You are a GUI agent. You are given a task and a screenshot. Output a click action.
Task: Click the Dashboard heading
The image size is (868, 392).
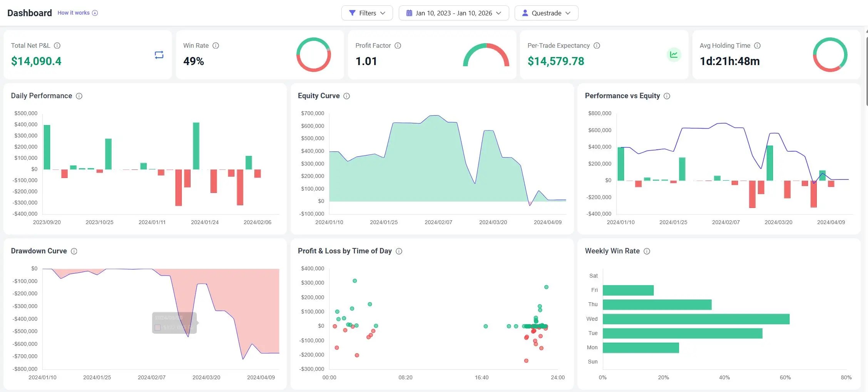29,13
